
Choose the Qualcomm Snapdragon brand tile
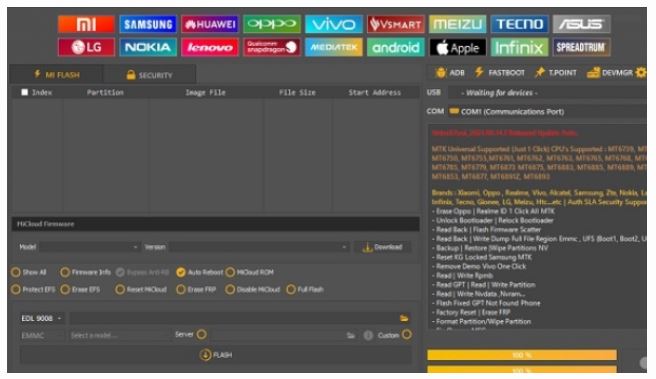[272, 47]
